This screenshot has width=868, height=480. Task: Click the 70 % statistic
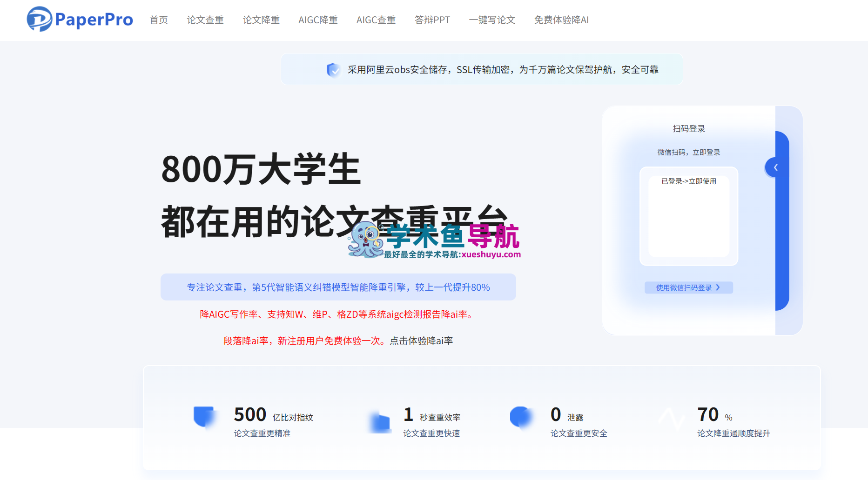pos(715,414)
